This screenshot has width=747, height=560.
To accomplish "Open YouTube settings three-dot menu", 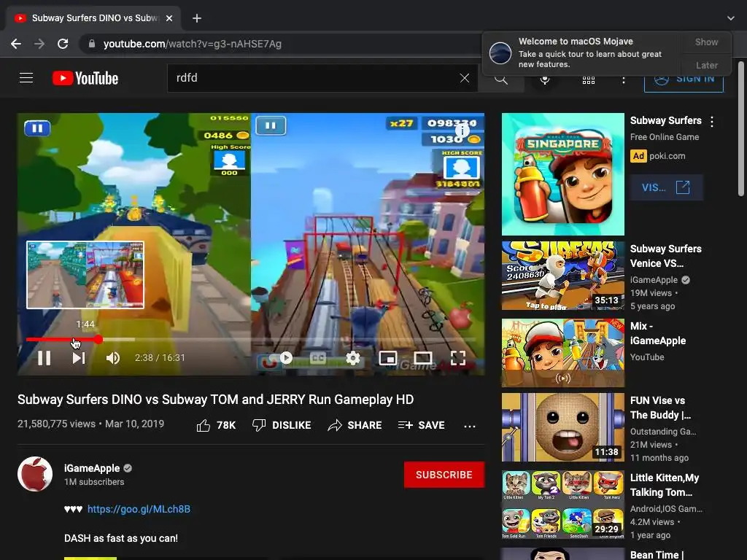I will click(x=623, y=80).
